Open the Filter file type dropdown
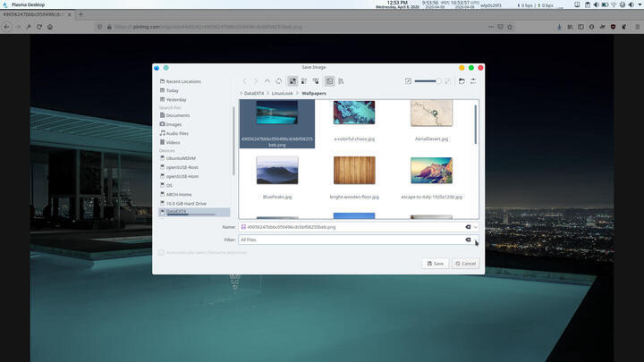The width and height of the screenshot is (644, 362). click(476, 240)
